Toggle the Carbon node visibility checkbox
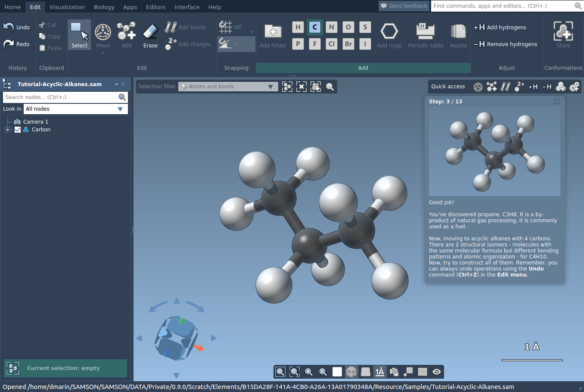This screenshot has width=584, height=392. [x=18, y=130]
